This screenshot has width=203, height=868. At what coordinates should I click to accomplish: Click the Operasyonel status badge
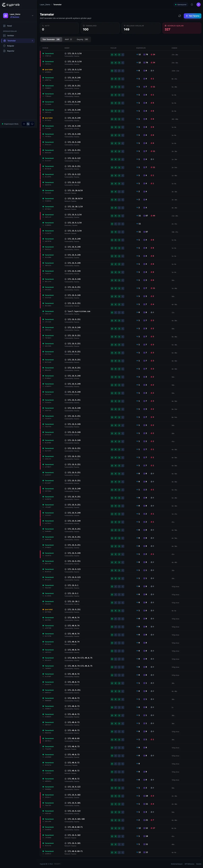point(181,5)
